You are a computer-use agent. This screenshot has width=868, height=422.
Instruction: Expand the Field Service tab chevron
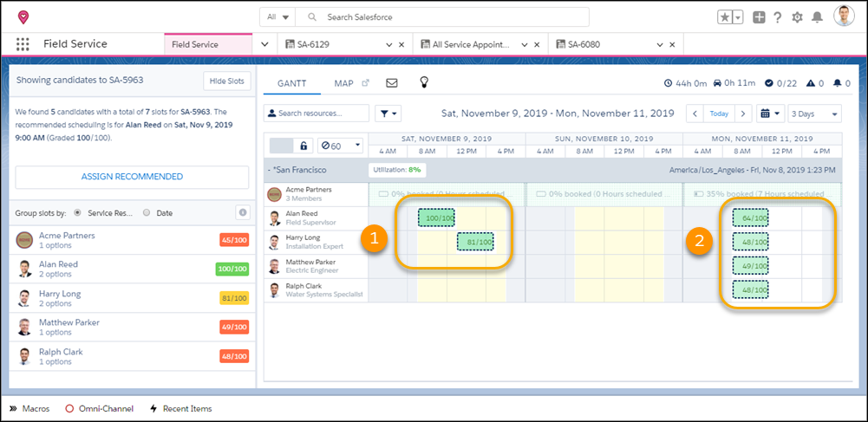click(x=264, y=45)
